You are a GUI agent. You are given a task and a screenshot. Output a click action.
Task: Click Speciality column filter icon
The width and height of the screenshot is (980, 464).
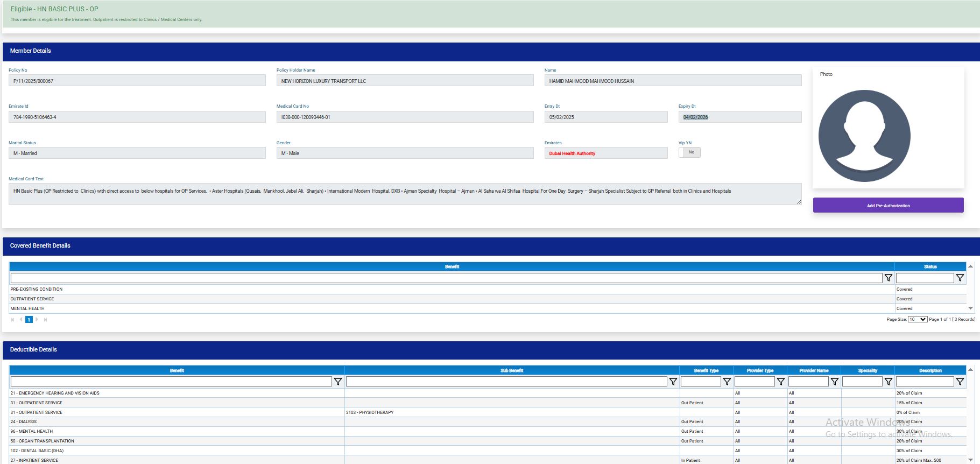[888, 382]
